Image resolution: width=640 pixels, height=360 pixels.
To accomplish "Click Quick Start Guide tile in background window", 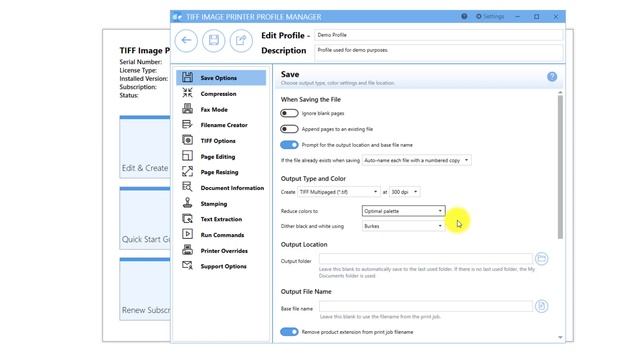I will coord(145,218).
